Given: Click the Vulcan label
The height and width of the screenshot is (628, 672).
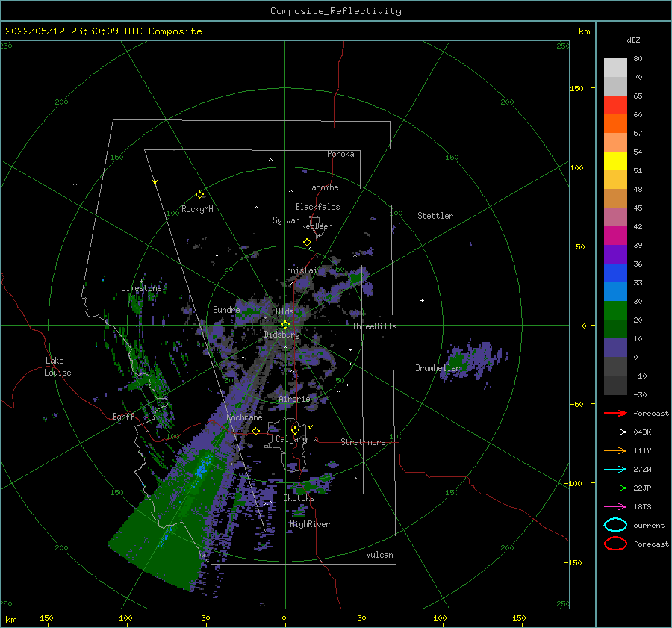Looking at the screenshot, I should click(x=379, y=555).
